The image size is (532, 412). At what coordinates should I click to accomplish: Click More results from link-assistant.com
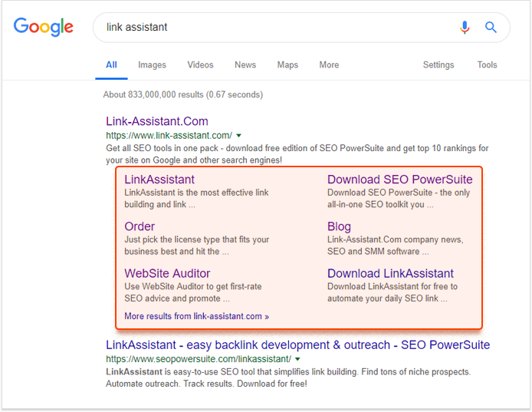click(x=196, y=316)
